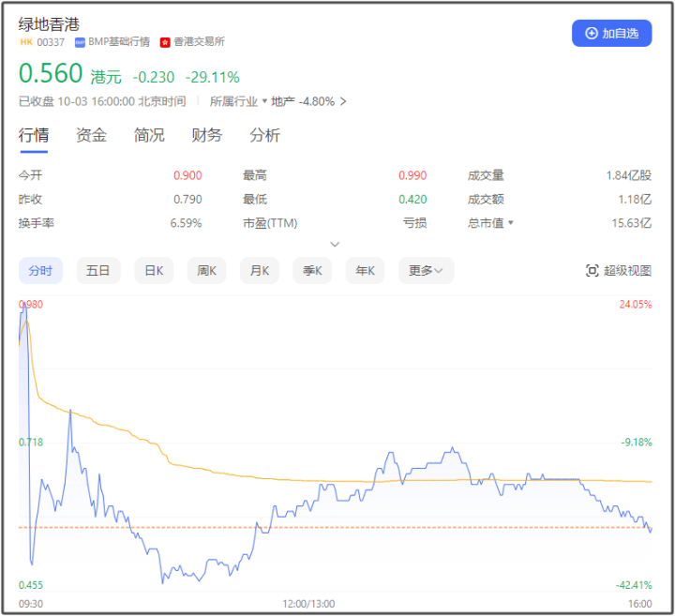Open the 简况 tab
Viewport: 675px width, 616px height.
149,135
